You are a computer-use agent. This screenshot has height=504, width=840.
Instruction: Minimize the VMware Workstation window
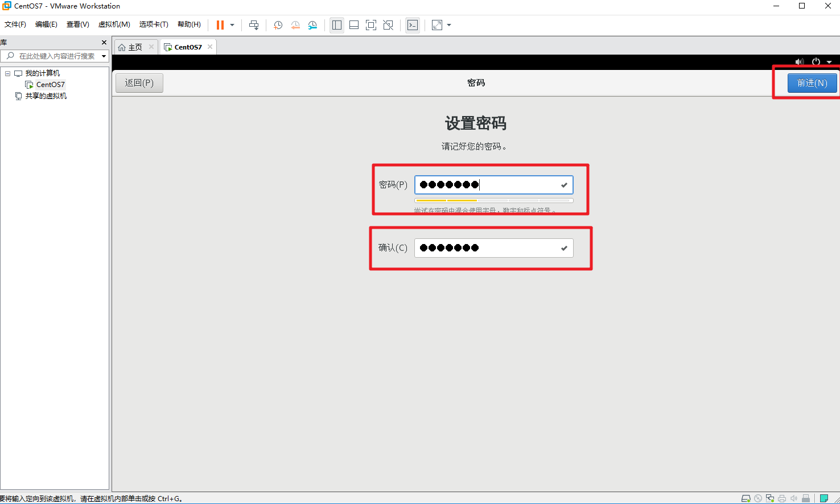[776, 6]
